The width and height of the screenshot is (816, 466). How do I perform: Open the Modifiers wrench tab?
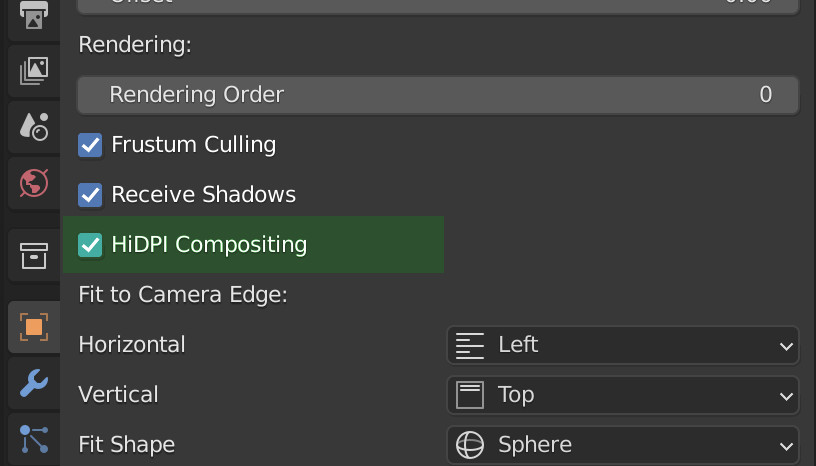pyautogui.click(x=34, y=383)
